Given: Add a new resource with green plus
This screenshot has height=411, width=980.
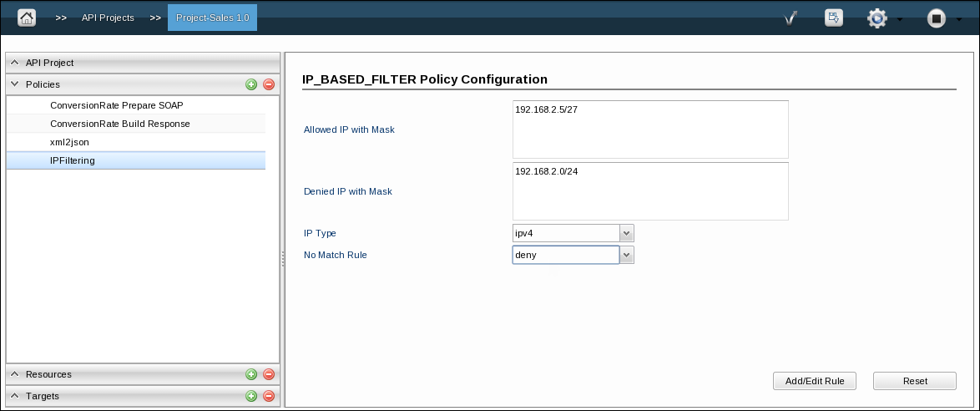Looking at the screenshot, I should (x=251, y=374).
